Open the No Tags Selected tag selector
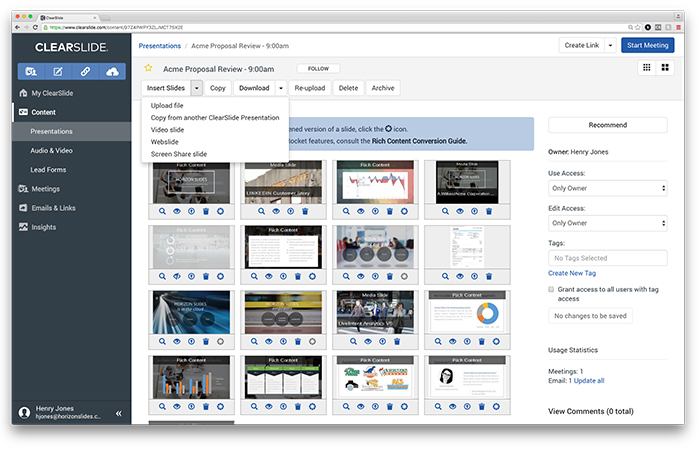Viewport: 699px width, 450px height. (608, 258)
